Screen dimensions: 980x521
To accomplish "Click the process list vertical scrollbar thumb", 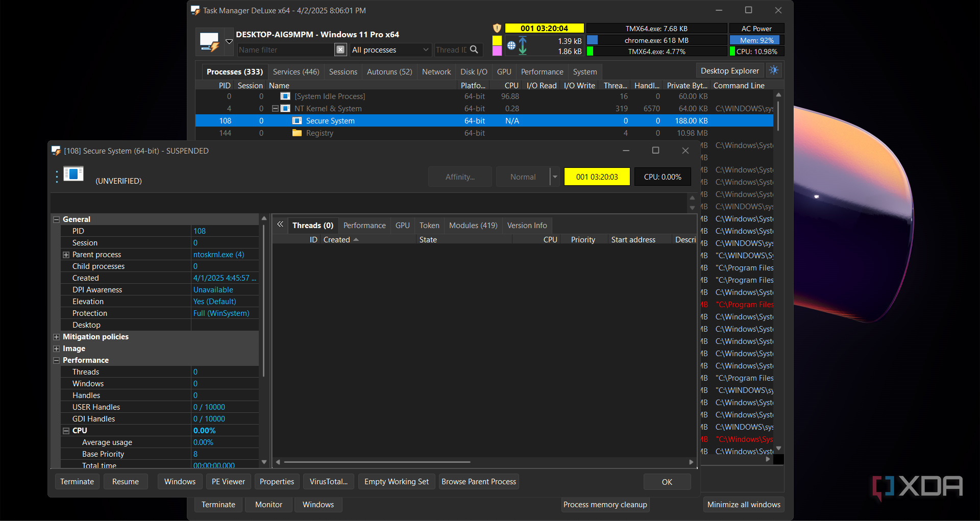I will (x=778, y=117).
